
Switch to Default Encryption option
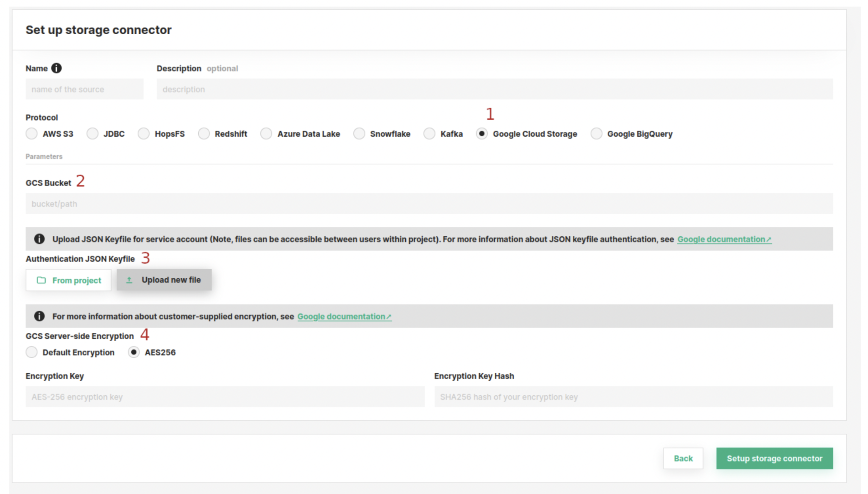coord(32,352)
